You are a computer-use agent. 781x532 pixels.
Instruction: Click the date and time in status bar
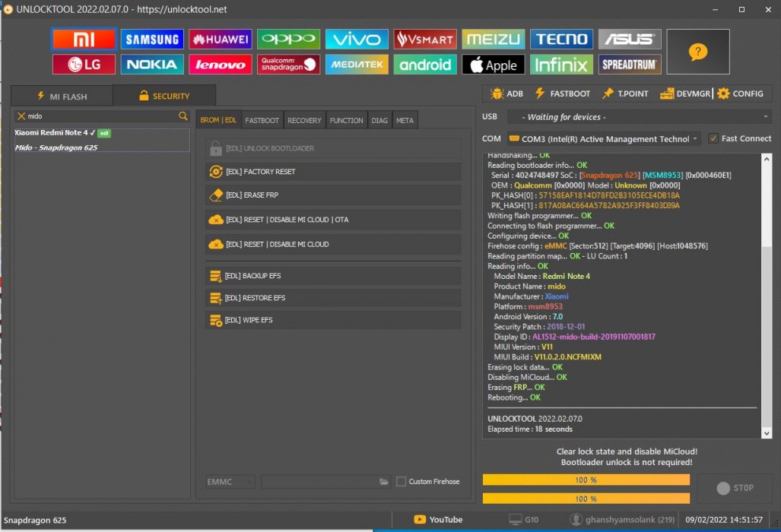(x=724, y=520)
